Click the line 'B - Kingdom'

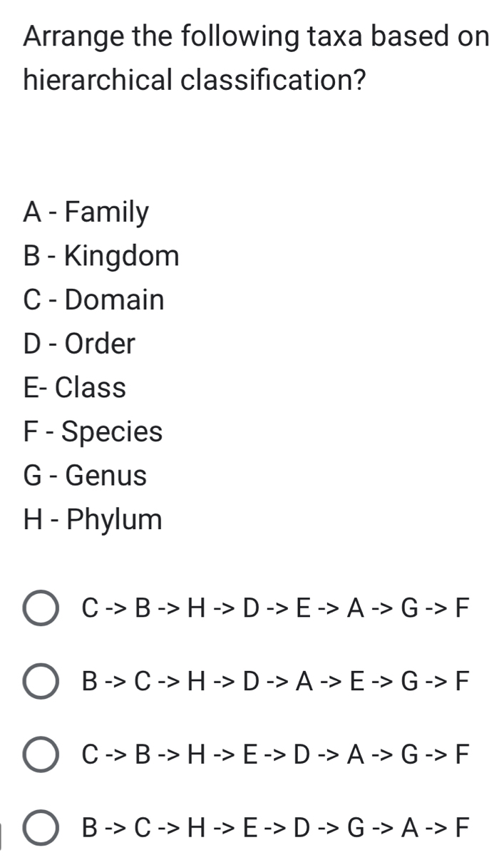100,256
